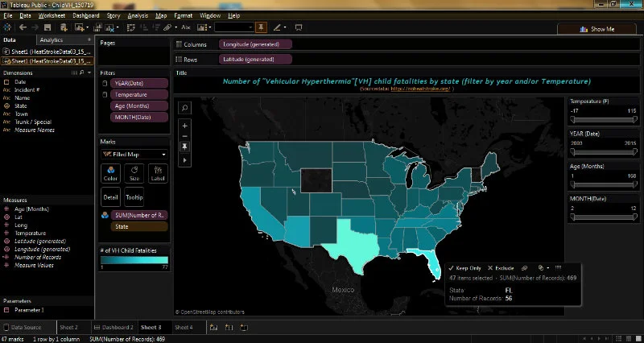The width and height of the screenshot is (644, 343).
Task: Click the new worksheet toolbar icon
Action: tap(78, 27)
